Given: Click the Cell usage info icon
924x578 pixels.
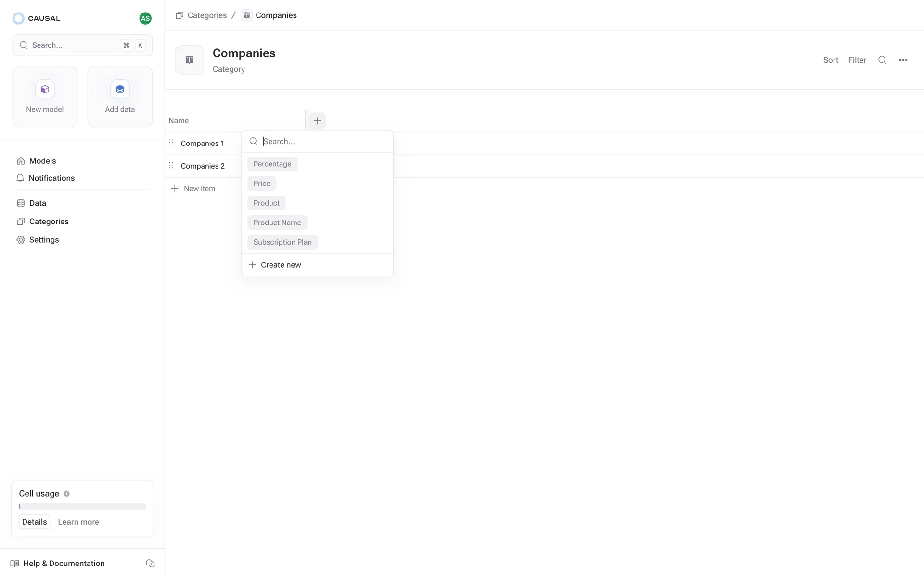Looking at the screenshot, I should pos(67,494).
